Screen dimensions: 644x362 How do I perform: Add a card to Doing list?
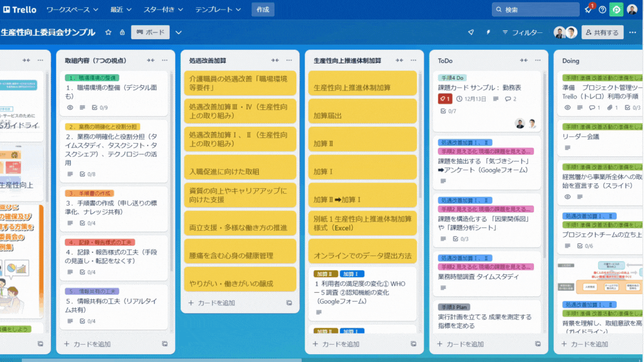tap(585, 344)
